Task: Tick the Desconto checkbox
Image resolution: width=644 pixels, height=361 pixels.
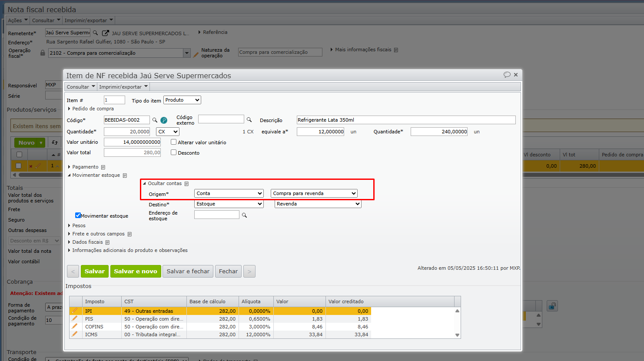Action: point(174,152)
